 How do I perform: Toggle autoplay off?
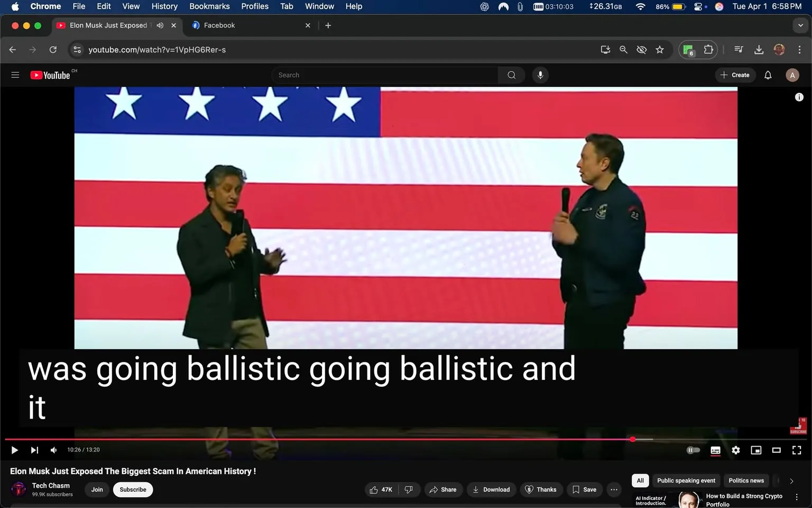pyautogui.click(x=693, y=450)
